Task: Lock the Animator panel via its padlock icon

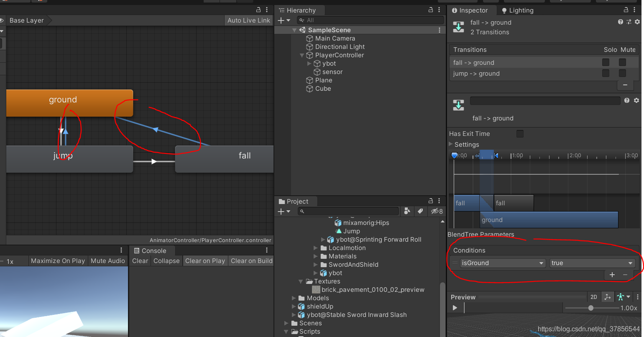Action: coord(258,10)
